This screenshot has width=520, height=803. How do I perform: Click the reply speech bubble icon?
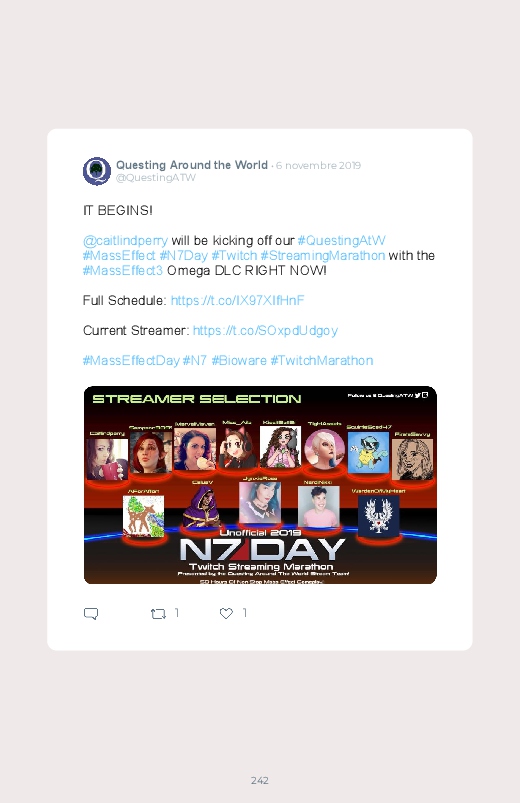pos(91,614)
